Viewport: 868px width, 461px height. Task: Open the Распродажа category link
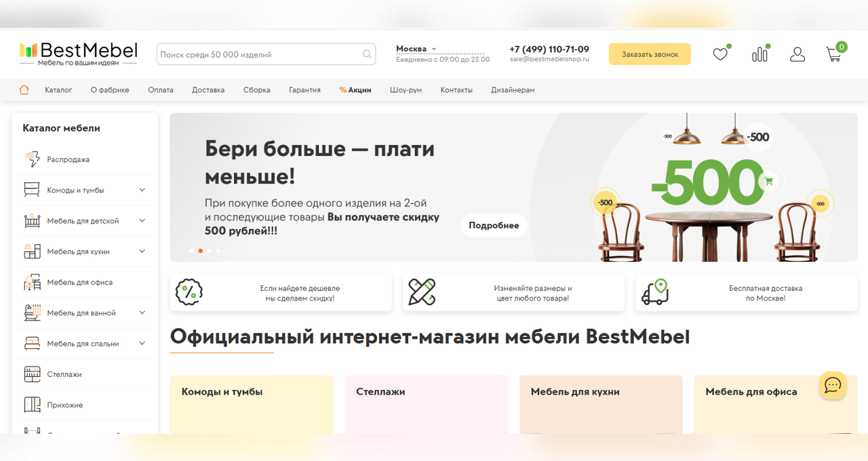click(x=68, y=159)
